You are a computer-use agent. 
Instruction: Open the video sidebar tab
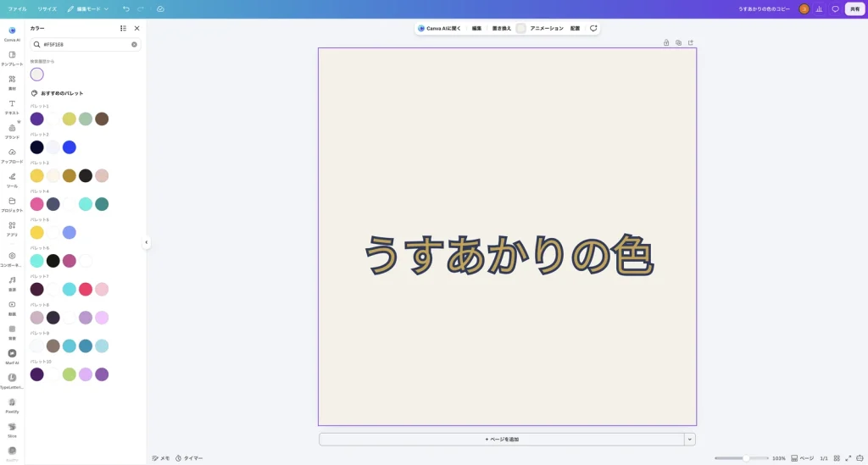pos(12,307)
